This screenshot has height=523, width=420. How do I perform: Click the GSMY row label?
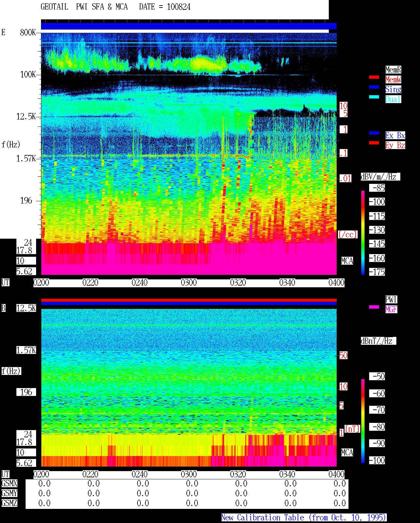[9, 493]
